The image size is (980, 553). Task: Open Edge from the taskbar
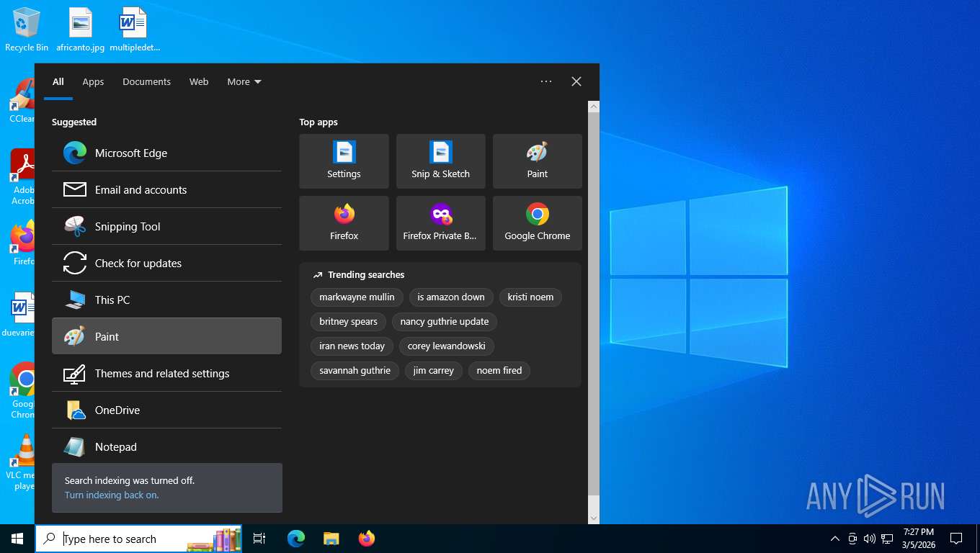pos(296,539)
